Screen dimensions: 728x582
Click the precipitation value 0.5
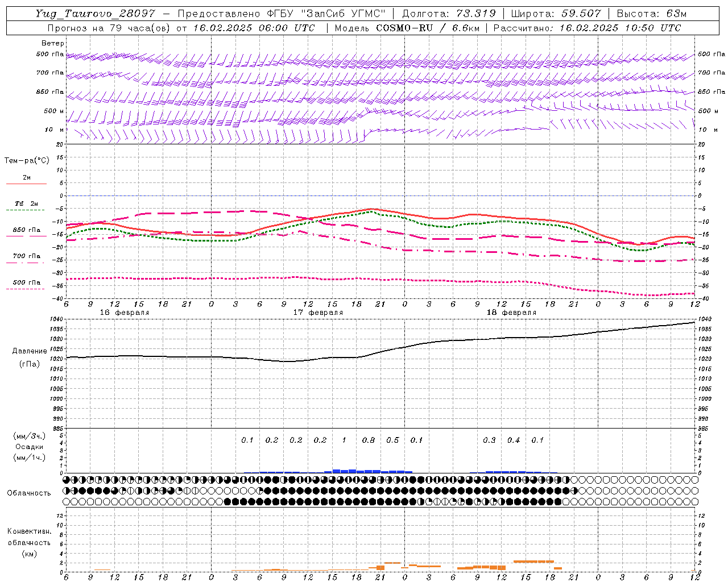click(x=392, y=440)
